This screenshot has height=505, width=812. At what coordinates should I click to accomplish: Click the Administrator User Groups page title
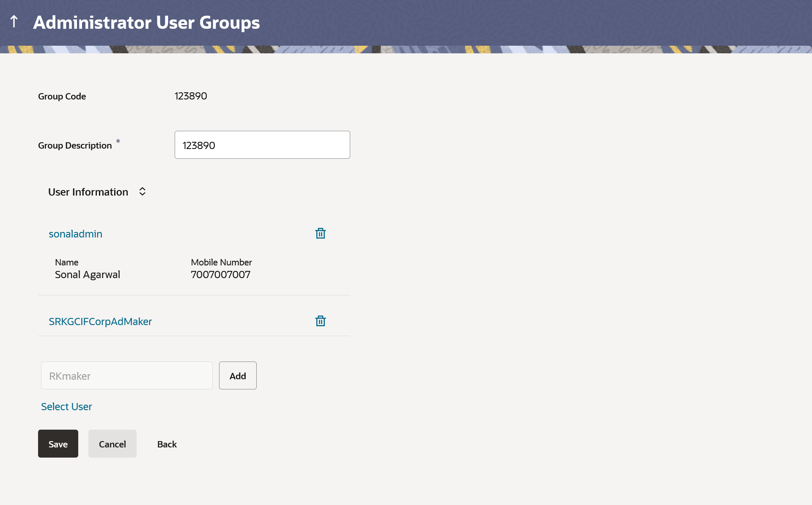tap(146, 22)
